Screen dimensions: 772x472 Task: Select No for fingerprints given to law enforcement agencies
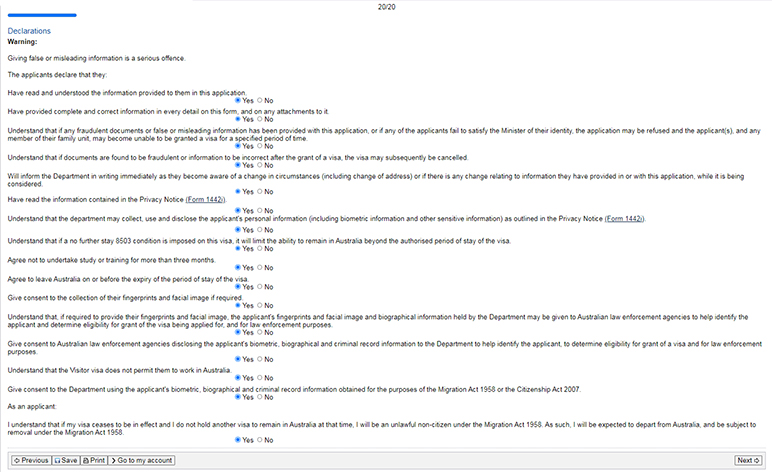point(259,332)
